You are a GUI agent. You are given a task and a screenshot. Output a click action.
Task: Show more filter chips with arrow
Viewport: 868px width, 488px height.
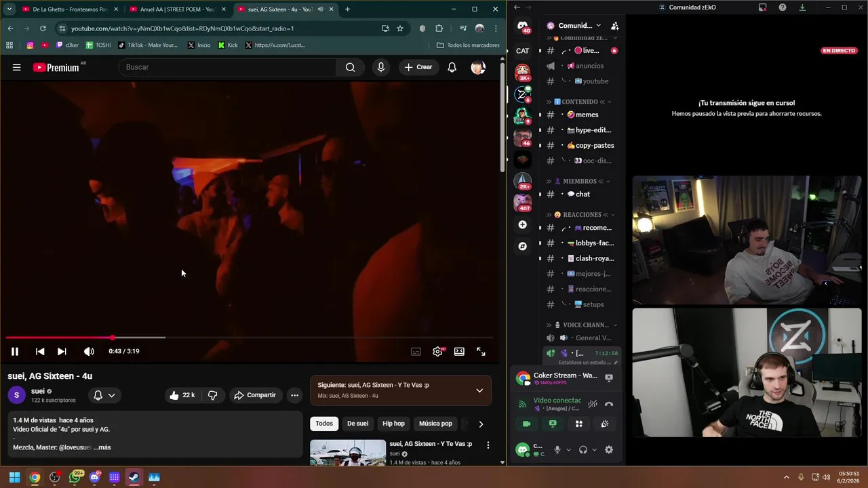(481, 424)
